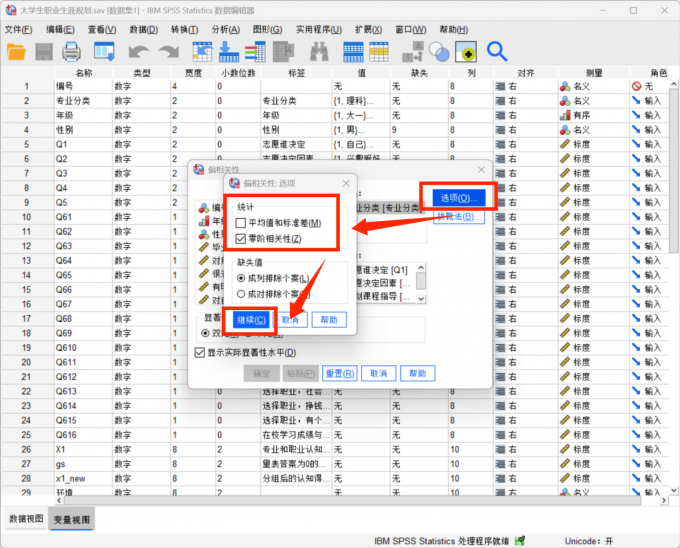The height and width of the screenshot is (548, 680).
Task: Click 取消 in the options dialog
Action: tap(290, 320)
